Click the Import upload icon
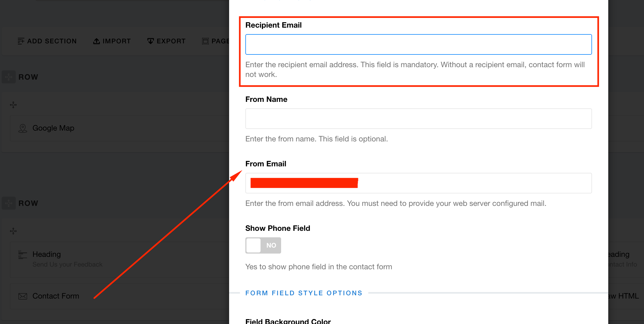 [x=96, y=41]
